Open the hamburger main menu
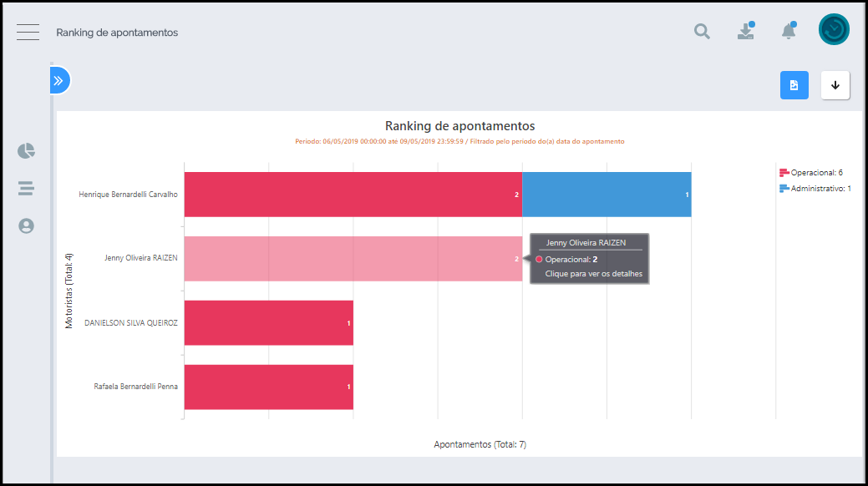Image resolution: width=868 pixels, height=486 pixels. (x=28, y=33)
